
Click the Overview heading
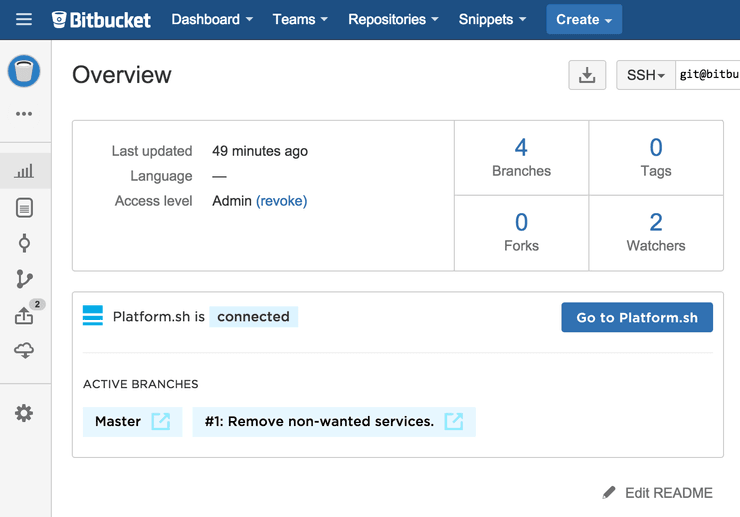tap(122, 75)
